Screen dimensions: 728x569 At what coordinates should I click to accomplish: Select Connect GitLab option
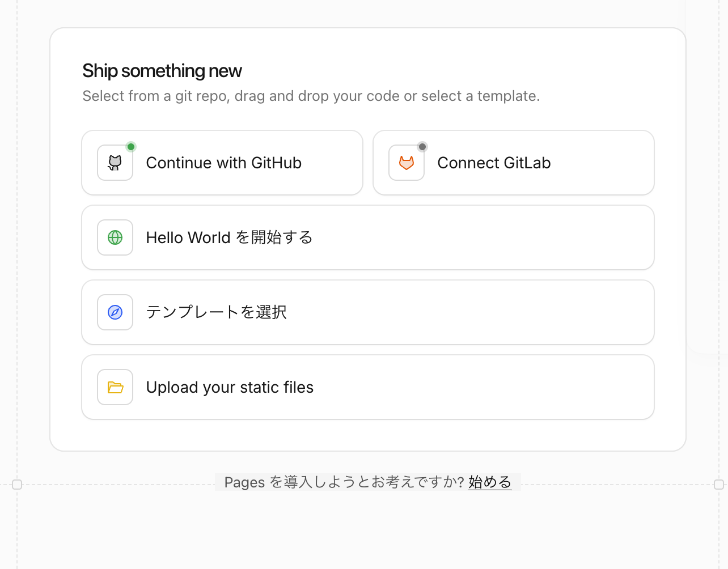514,163
